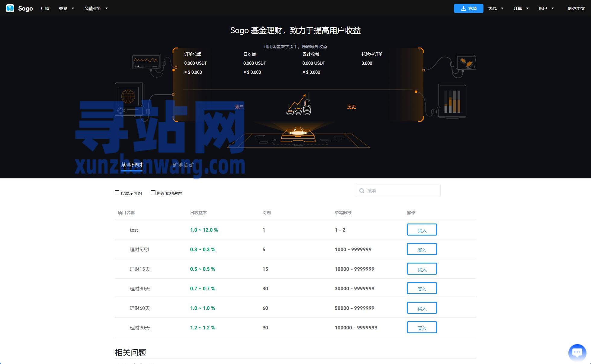
Task: Open the 钱包 dropdown
Action: 496,8
